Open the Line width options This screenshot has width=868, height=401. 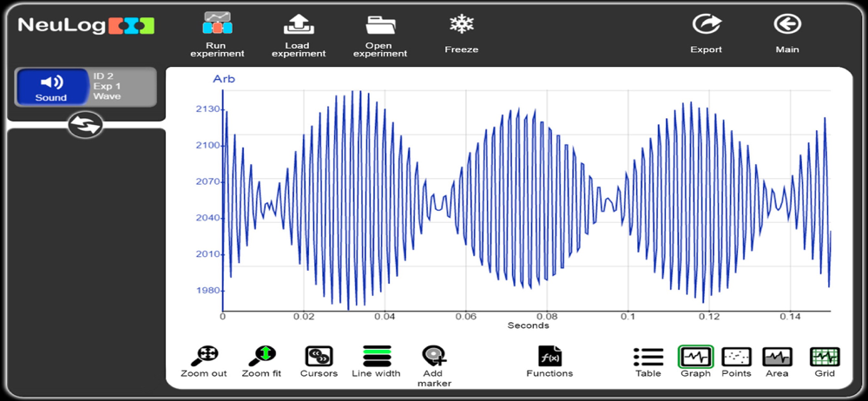pos(377,357)
